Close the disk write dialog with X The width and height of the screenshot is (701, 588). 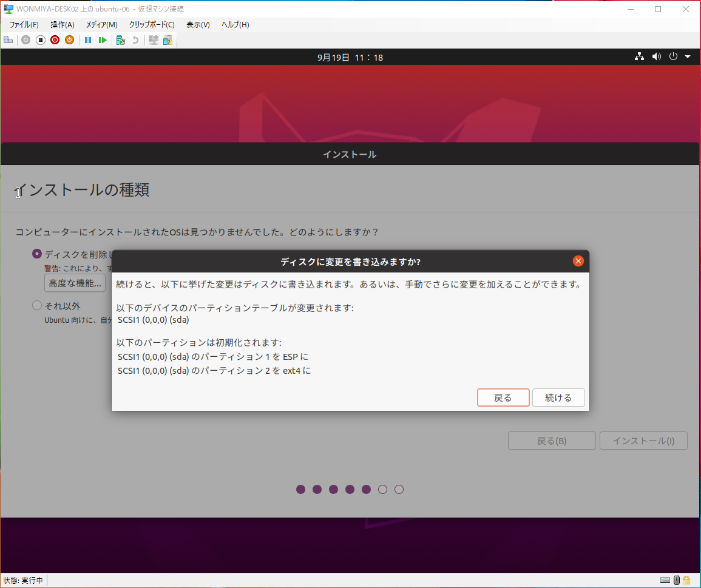[x=578, y=261]
